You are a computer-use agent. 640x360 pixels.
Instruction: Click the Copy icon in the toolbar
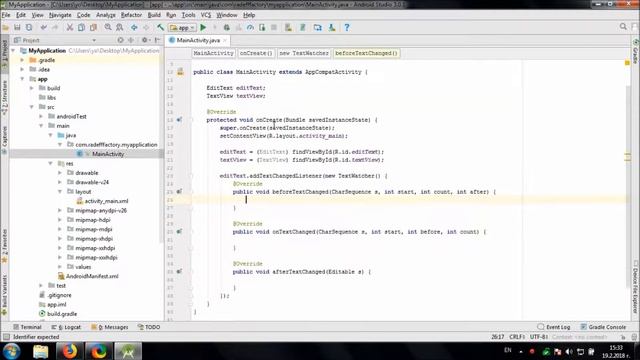tap(81, 27)
